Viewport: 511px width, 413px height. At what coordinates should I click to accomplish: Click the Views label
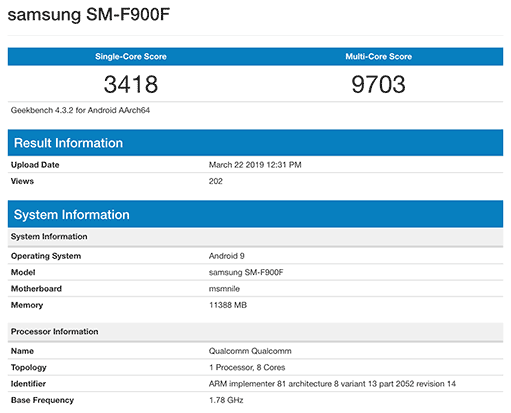click(22, 181)
